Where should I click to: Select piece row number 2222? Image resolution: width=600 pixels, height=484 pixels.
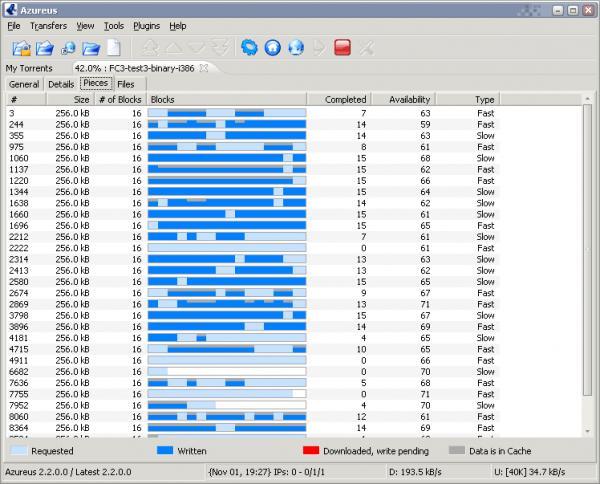coord(253,248)
